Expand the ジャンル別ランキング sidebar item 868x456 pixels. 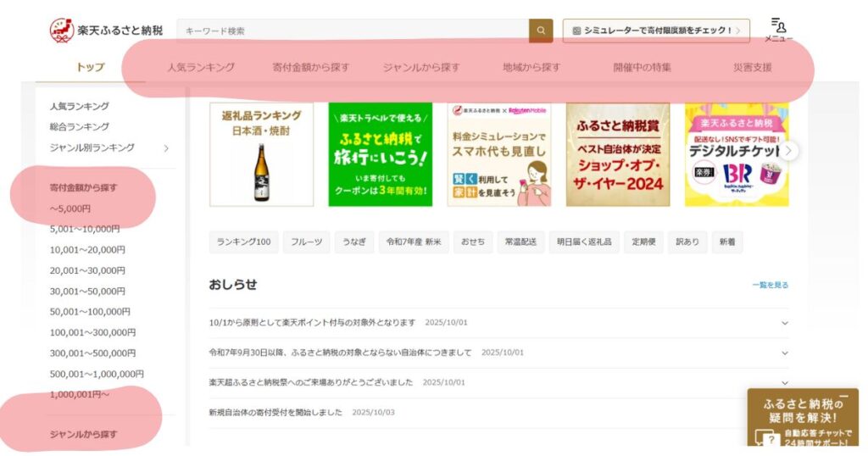pyautogui.click(x=165, y=148)
